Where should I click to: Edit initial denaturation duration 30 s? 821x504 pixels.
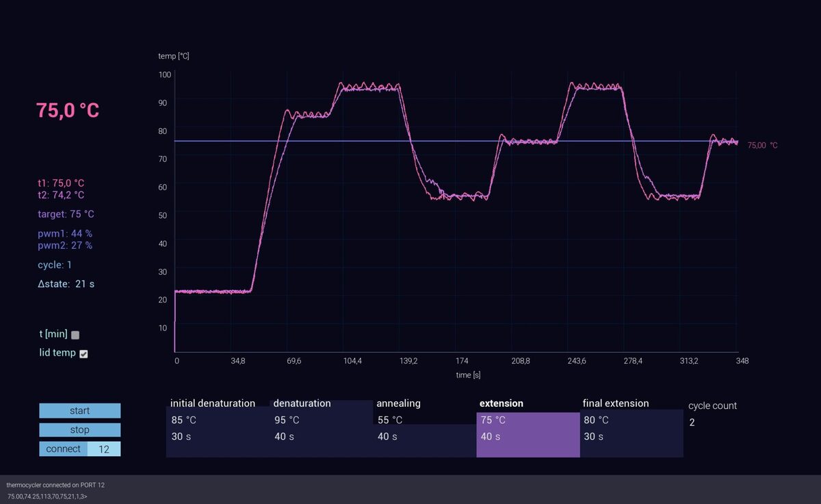point(181,436)
